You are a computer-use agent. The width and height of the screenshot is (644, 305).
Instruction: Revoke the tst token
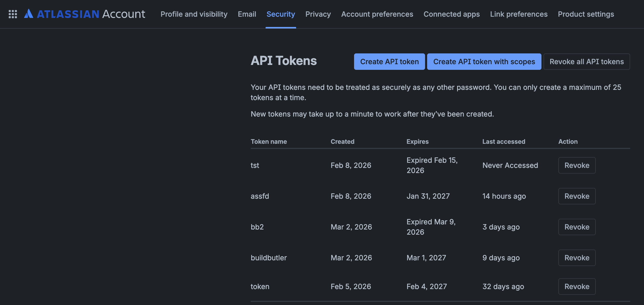(x=577, y=165)
